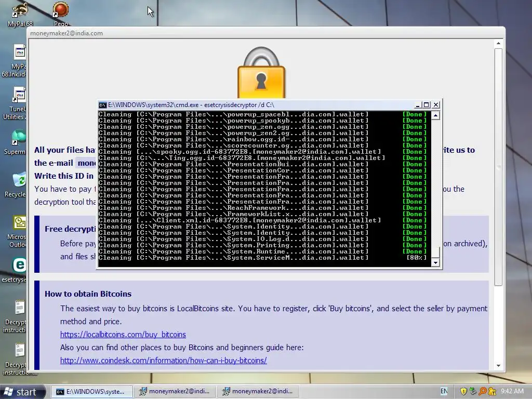Viewport: 532px width, 399px height.
Task: Click the ransom note scrollbar thumb
Action: pos(498,167)
